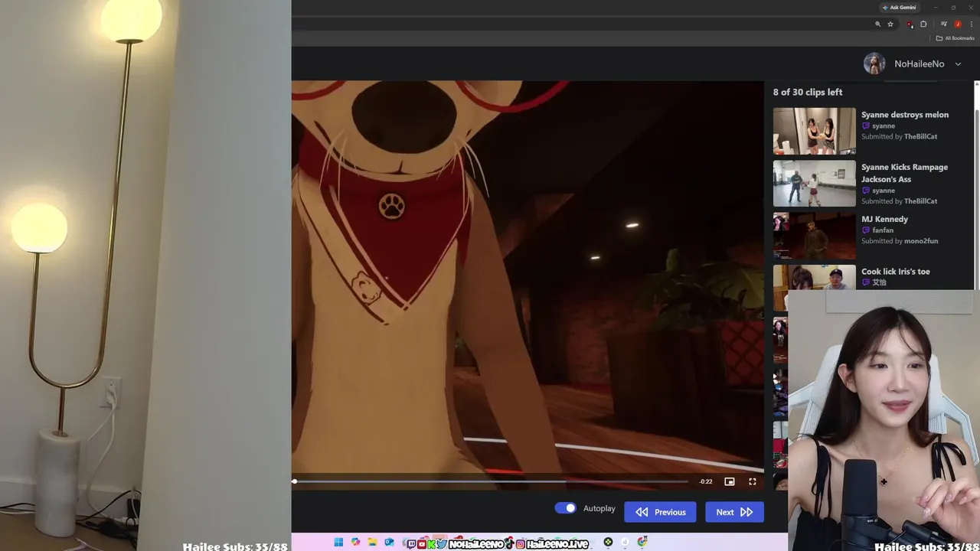
Task: Open the Syanne Kicks Rampage Jackson's Ass thumbnail
Action: point(814,183)
